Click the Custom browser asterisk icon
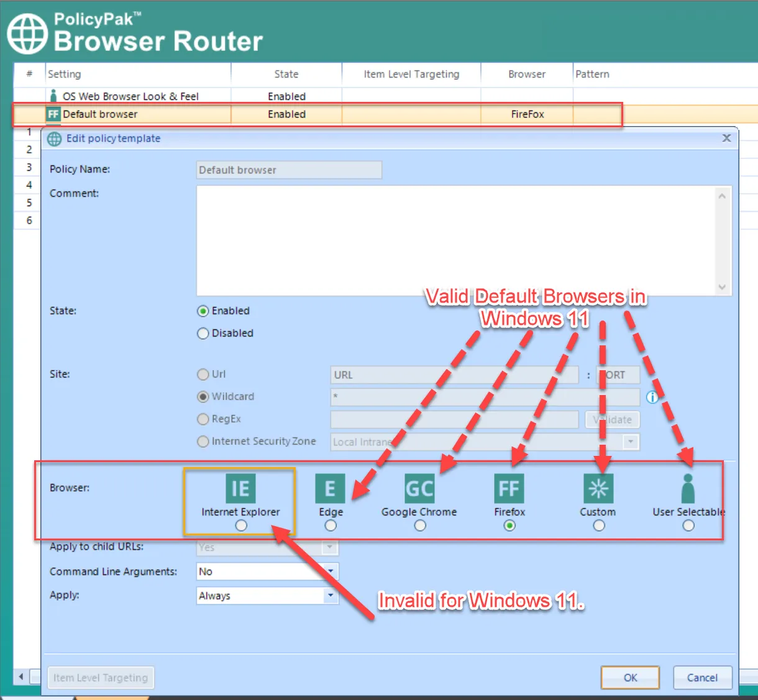Image resolution: width=758 pixels, height=700 pixels. click(x=598, y=488)
